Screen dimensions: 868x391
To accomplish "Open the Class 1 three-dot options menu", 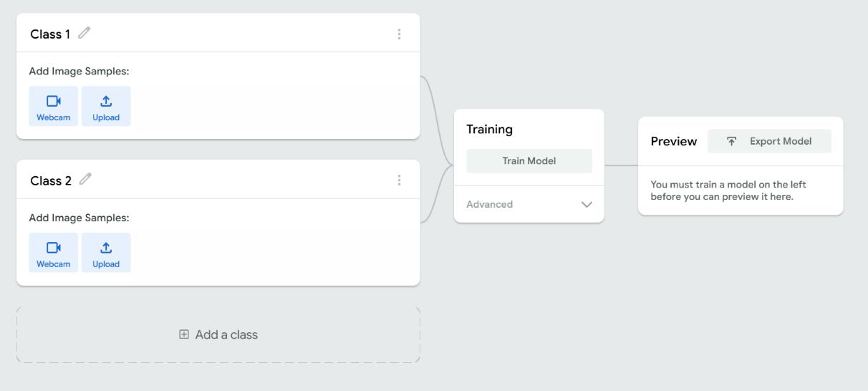I will point(399,34).
